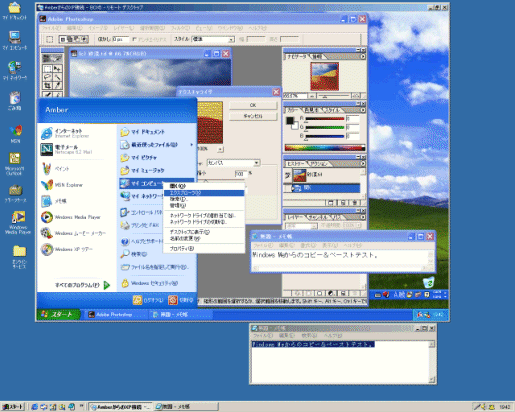Open Windows Security in Start menu
Screen dimensions: 515x412
click(149, 283)
